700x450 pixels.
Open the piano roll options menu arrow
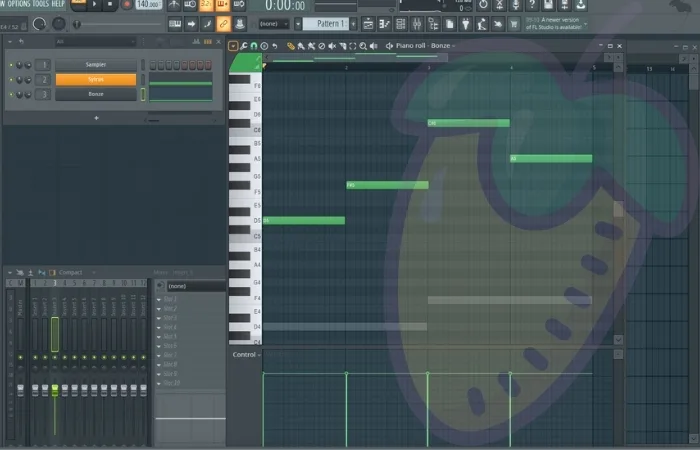(233, 46)
